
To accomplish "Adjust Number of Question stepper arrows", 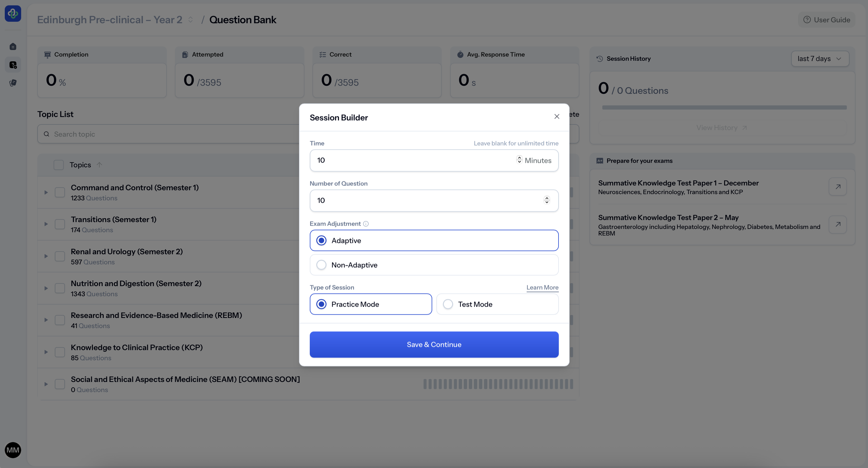I will 547,200.
